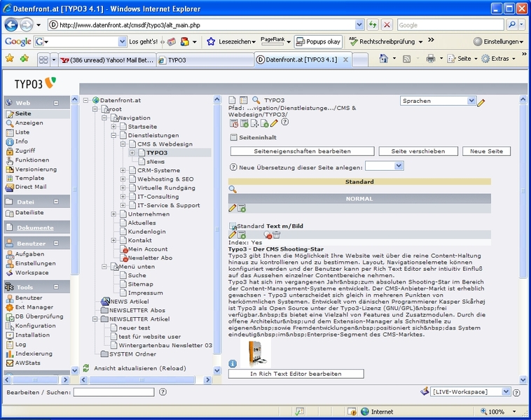The width and height of the screenshot is (531, 420).
Task: Collapse the Benutzer module group
Action: (56, 244)
